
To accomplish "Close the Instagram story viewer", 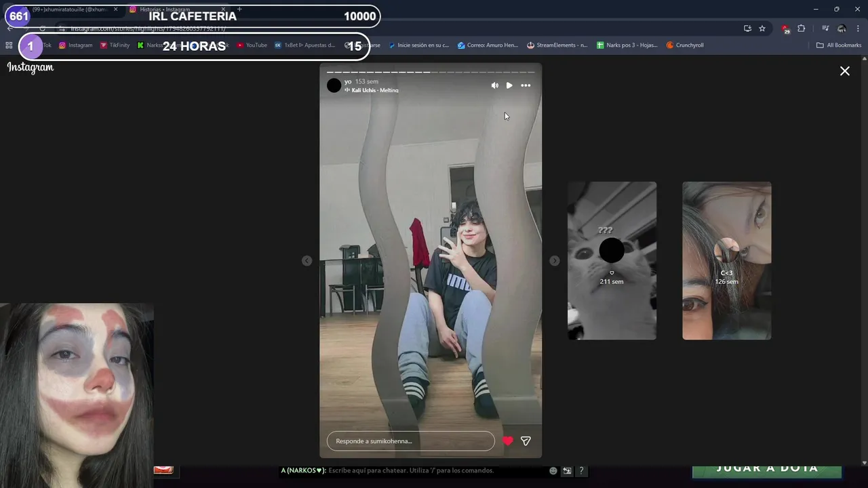I will [845, 71].
